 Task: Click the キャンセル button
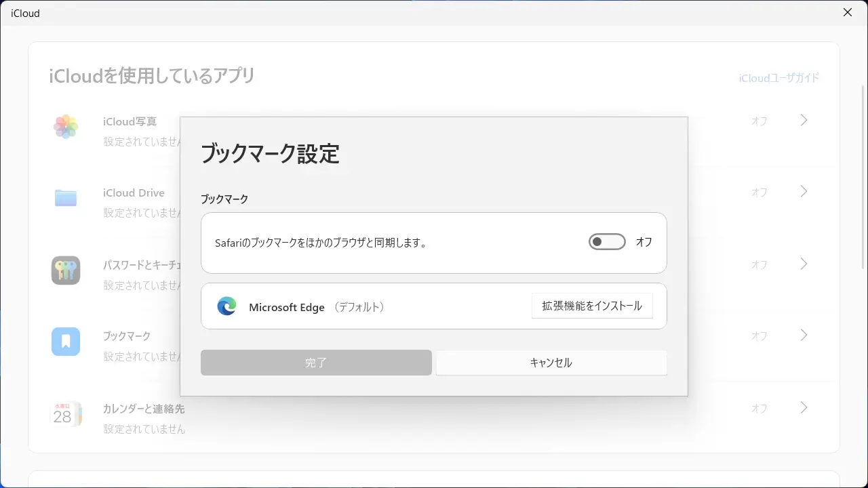tap(551, 363)
